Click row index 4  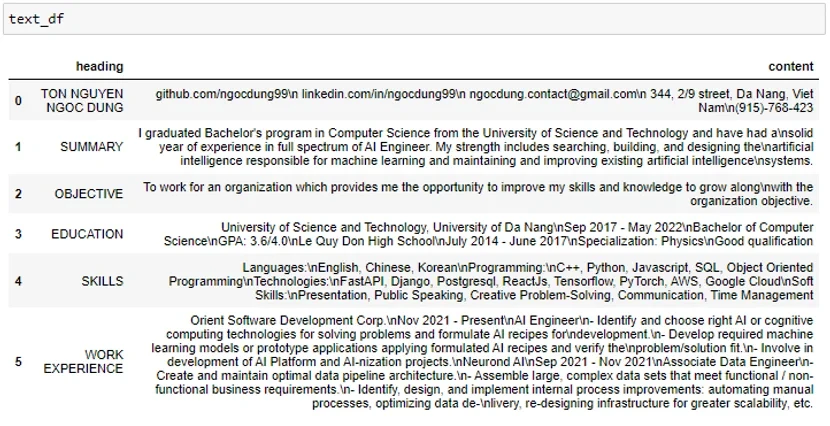[x=19, y=281]
